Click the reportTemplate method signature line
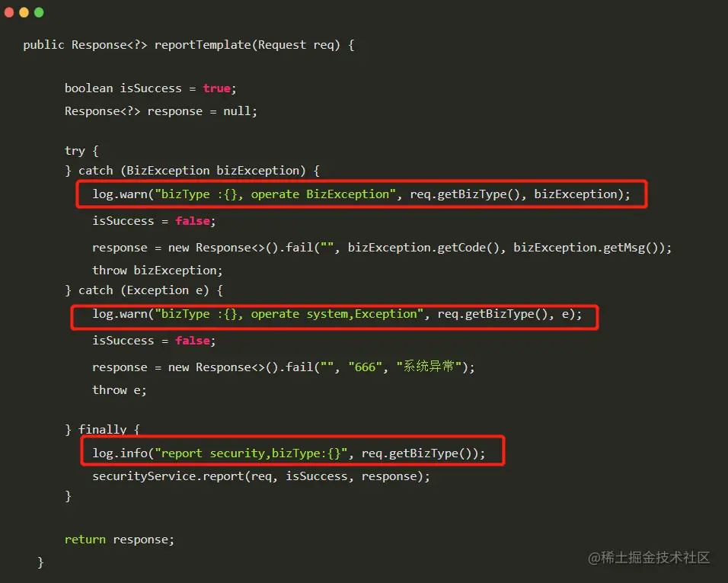 click(x=189, y=45)
